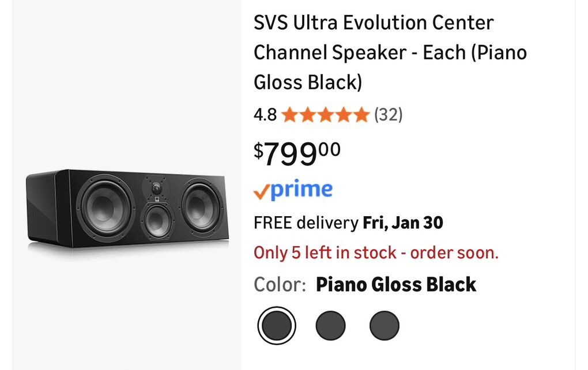Select the second color swatch

330,326
